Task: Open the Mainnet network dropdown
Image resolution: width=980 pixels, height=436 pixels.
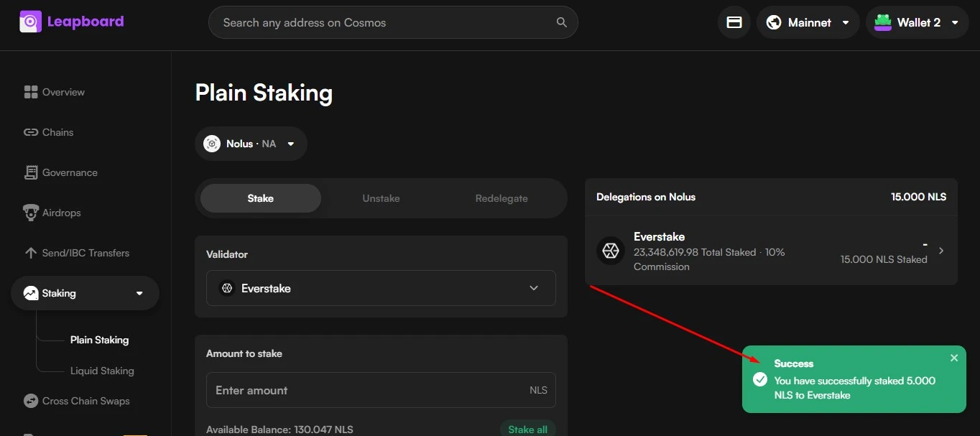Action: pos(808,22)
